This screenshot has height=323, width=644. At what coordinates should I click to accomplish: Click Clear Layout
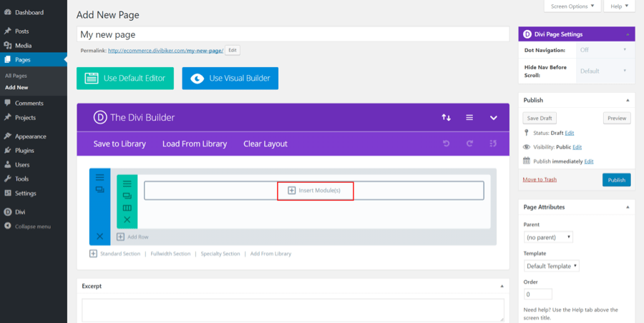[x=265, y=144]
